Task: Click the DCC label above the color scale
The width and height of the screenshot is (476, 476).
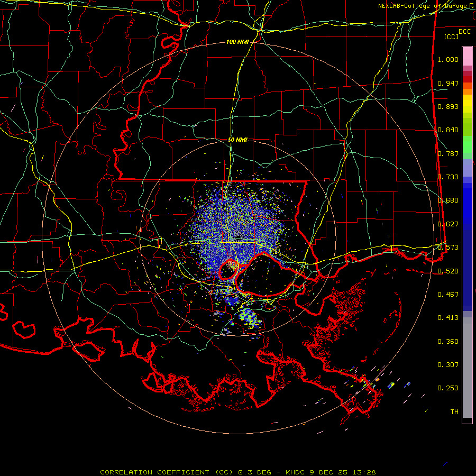Action: click(464, 31)
